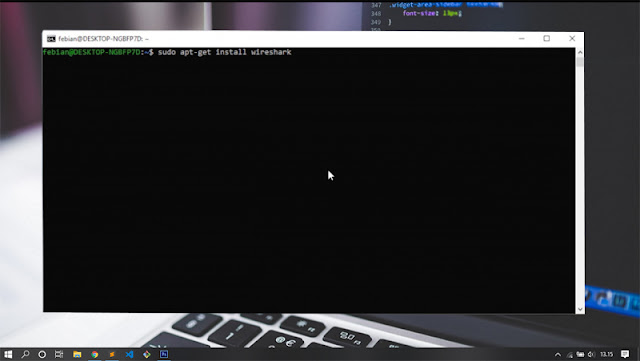
Task: Minimize the terminal window
Action: [x=522, y=38]
